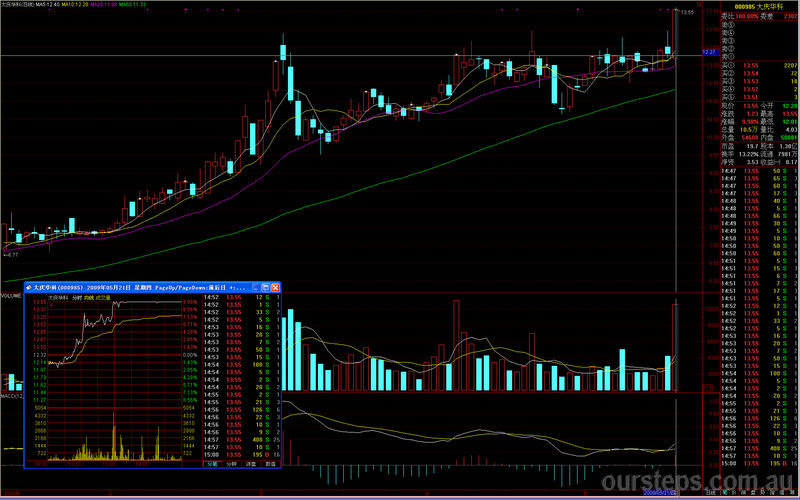The width and height of the screenshot is (800, 500).
Task: Select the 买② bid row at 13.54
Action: coord(759,73)
